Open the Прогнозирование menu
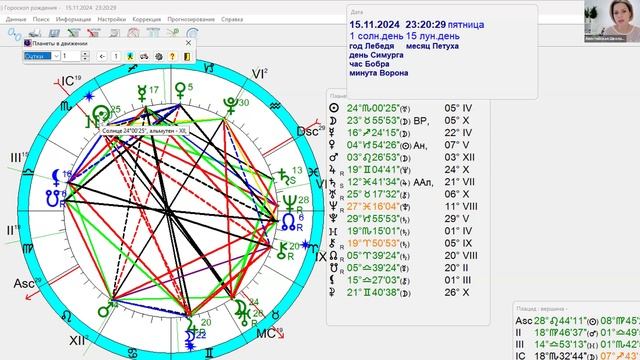This screenshot has width=640, height=360. click(x=191, y=19)
